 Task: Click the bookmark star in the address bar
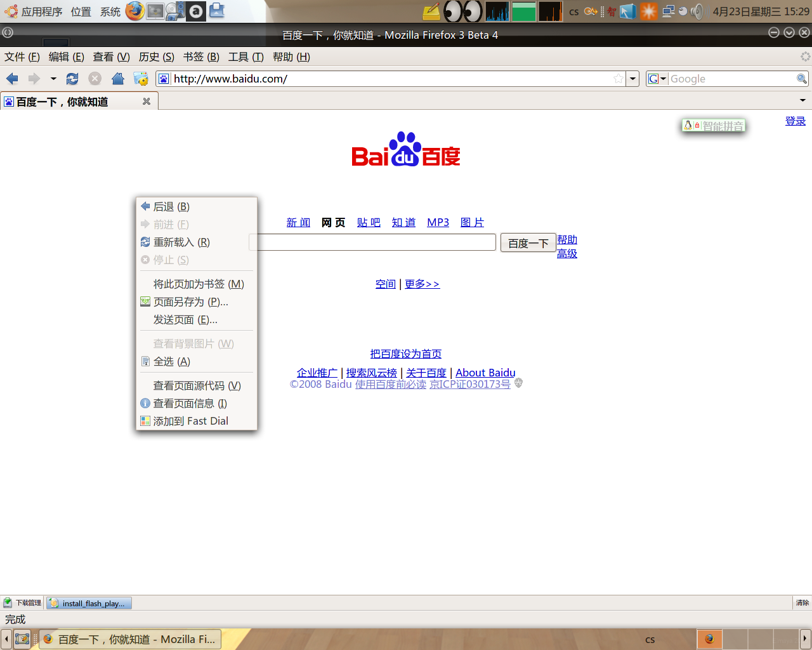pos(618,79)
